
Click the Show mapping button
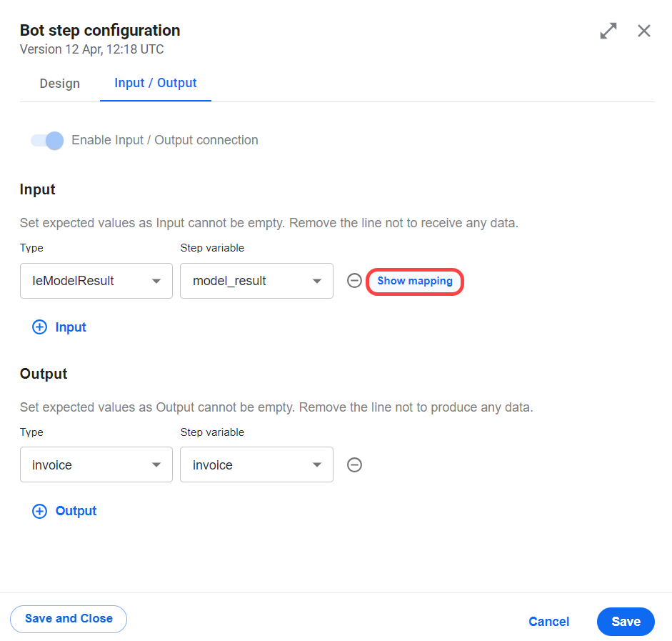coord(415,282)
